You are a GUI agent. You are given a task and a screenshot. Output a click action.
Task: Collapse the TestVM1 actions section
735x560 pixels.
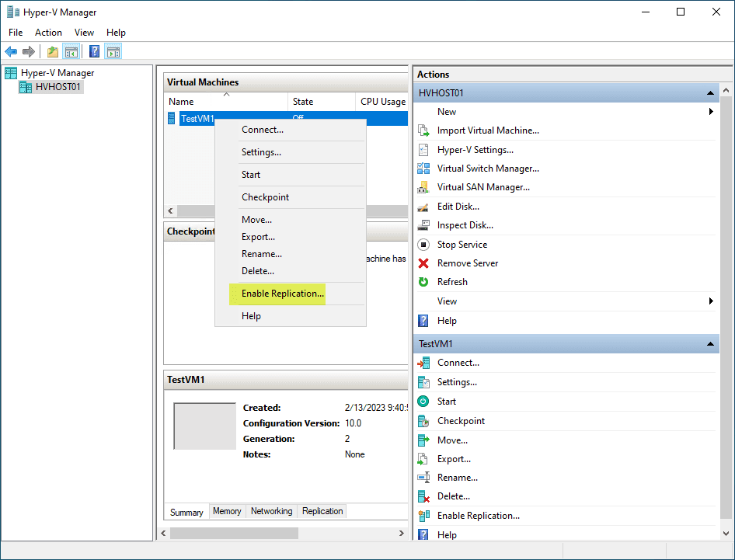[711, 344]
